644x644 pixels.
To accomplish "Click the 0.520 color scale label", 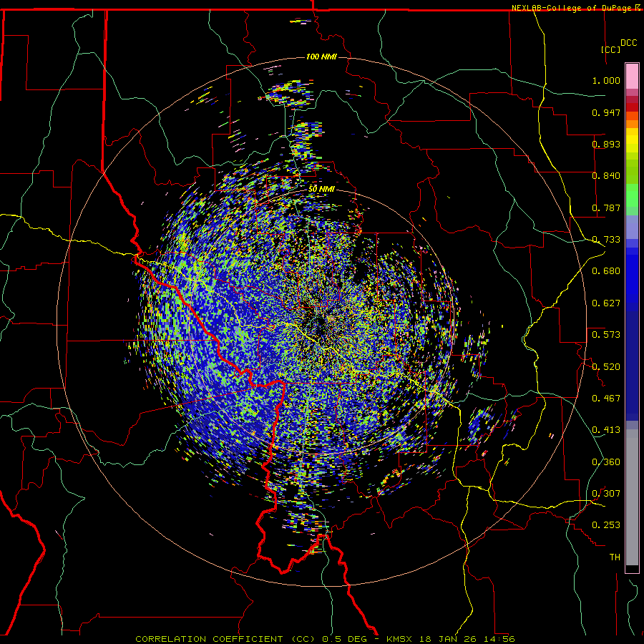I will [606, 367].
